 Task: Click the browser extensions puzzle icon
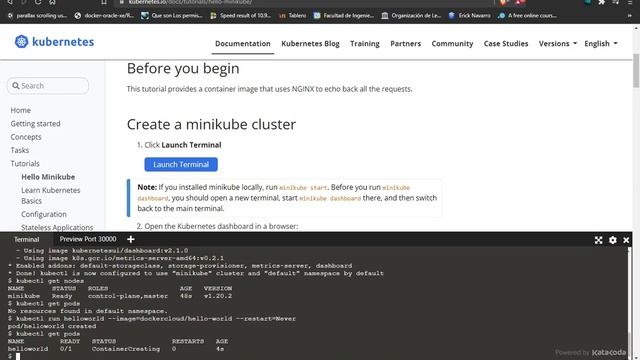[601, 2]
